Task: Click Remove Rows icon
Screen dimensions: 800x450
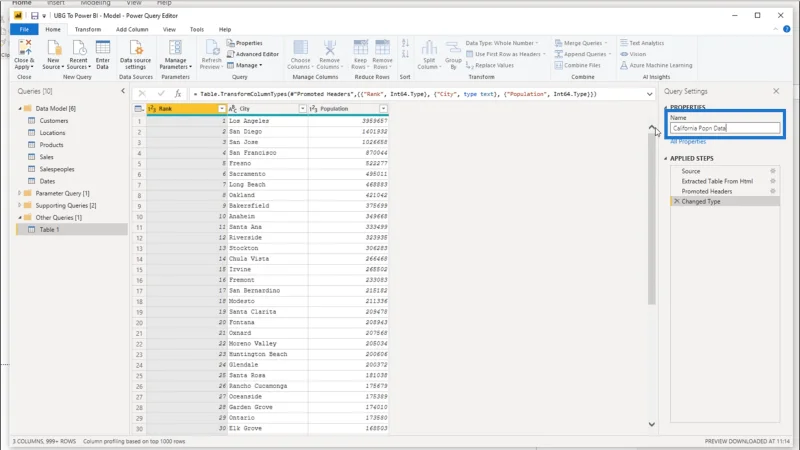Action: tap(382, 47)
